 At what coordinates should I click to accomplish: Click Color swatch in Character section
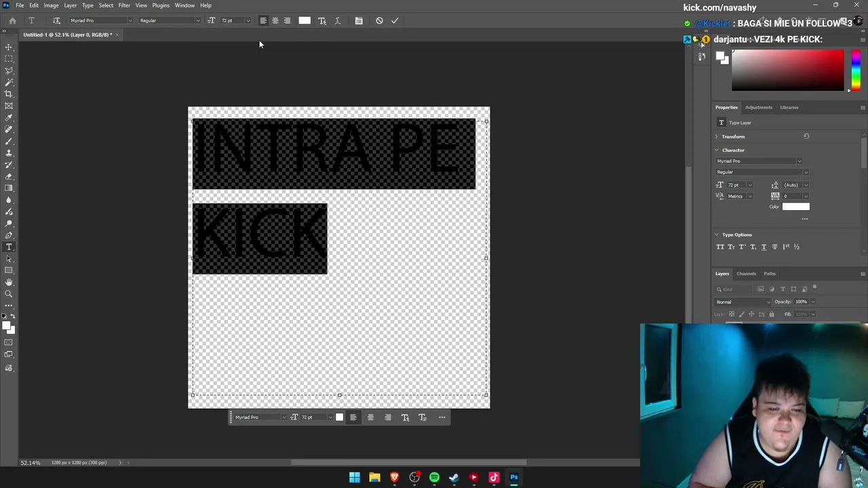tap(795, 207)
